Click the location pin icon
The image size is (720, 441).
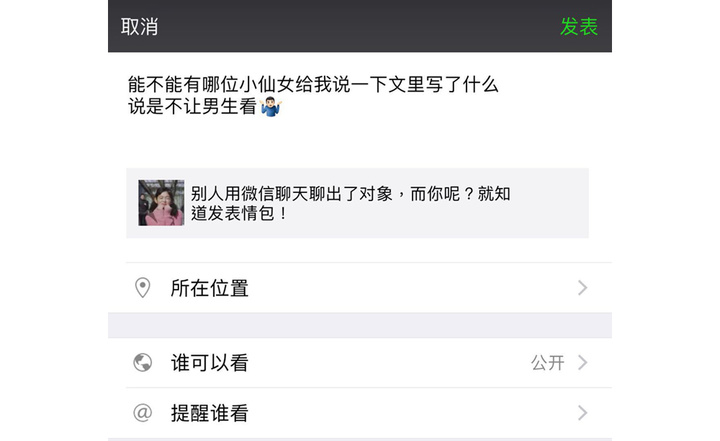142,288
